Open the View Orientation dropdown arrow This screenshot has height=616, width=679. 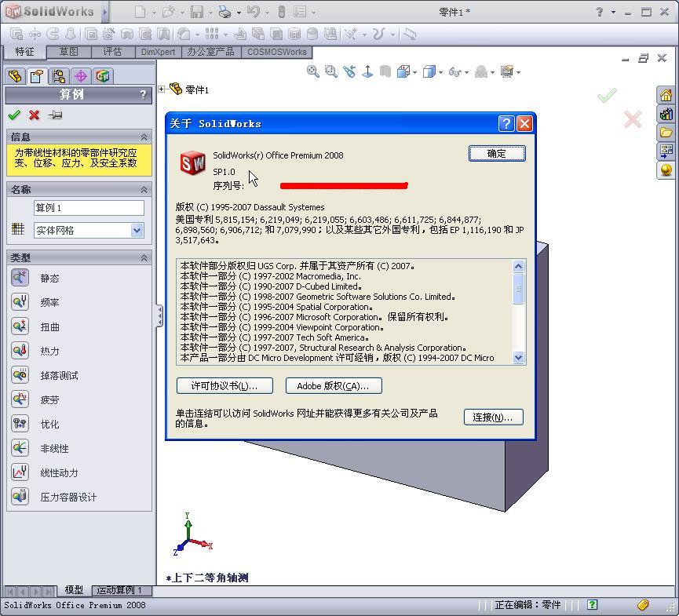click(415, 72)
